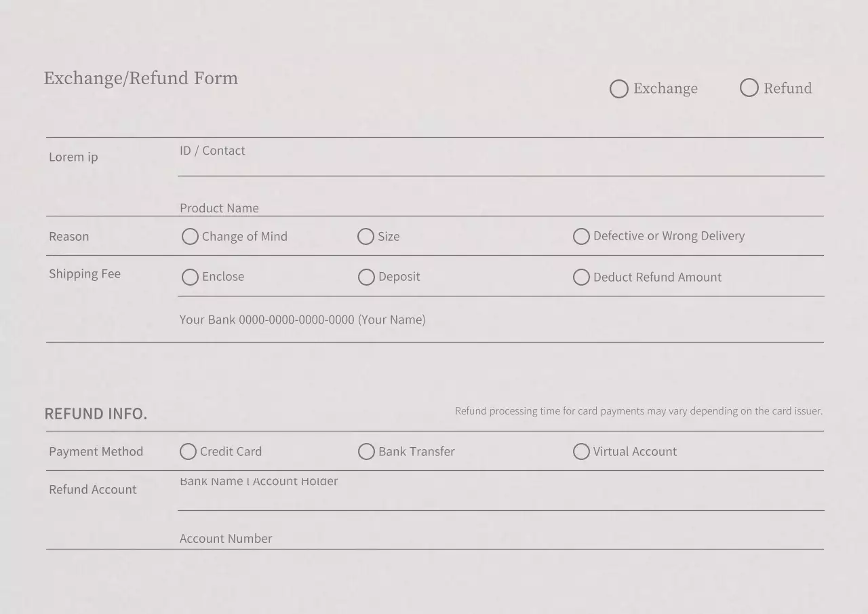Select Deduct Refund Amount option
Image resolution: width=868 pixels, height=614 pixels.
pyautogui.click(x=581, y=277)
